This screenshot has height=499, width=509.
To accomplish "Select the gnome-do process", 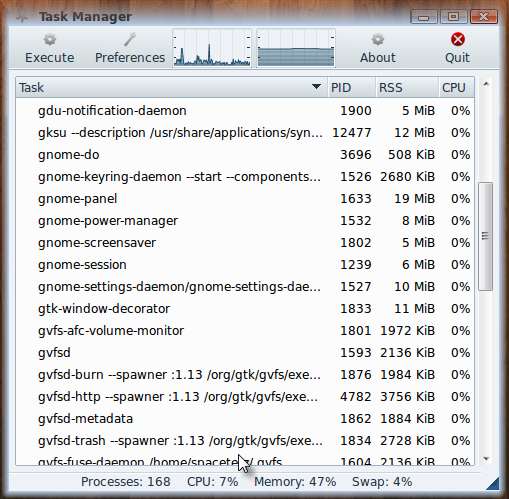I will [245, 155].
